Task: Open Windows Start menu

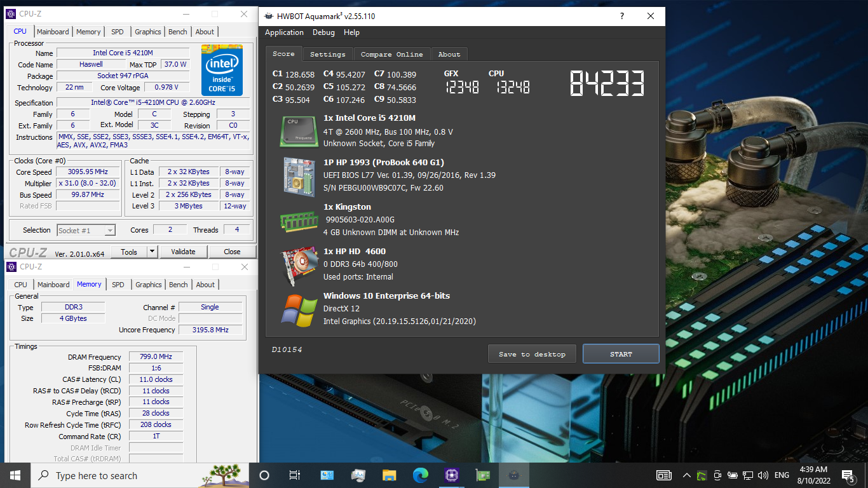Action: pyautogui.click(x=15, y=475)
